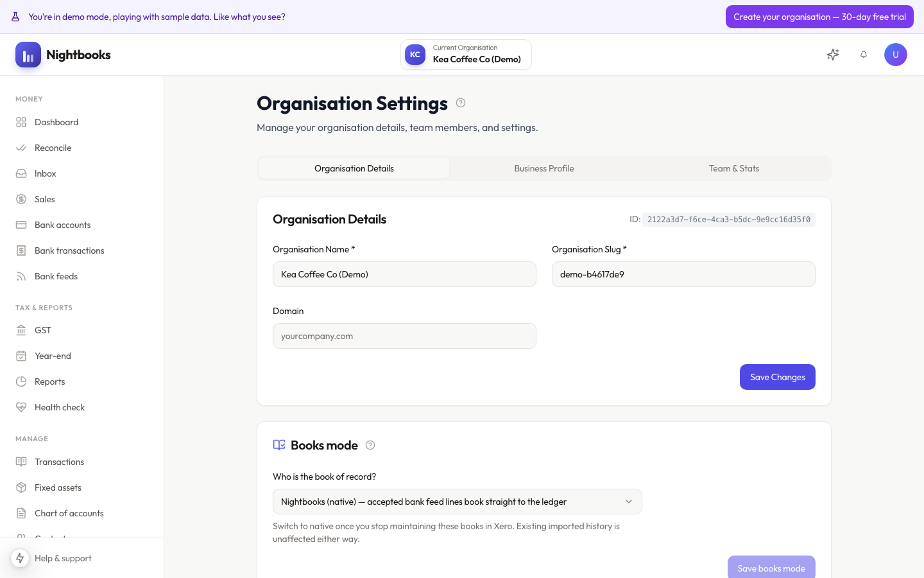Click the Reconcile double-check icon
The height and width of the screenshot is (578, 924).
point(21,148)
